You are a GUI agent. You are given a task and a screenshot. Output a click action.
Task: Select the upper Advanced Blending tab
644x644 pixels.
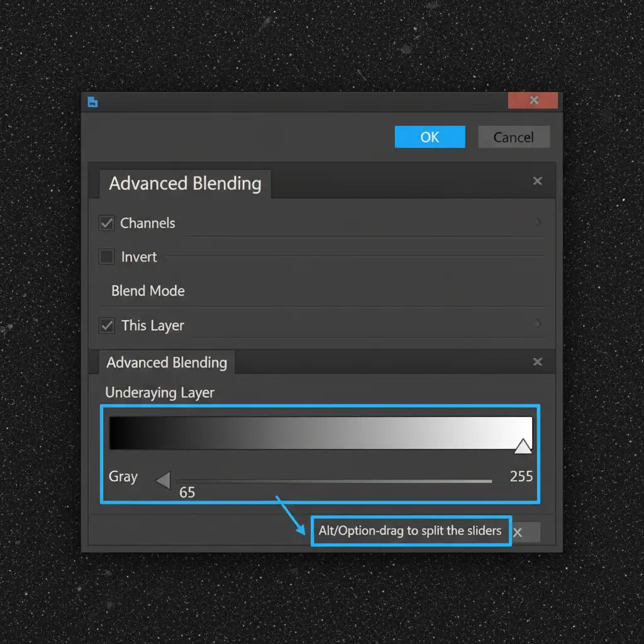[185, 184]
